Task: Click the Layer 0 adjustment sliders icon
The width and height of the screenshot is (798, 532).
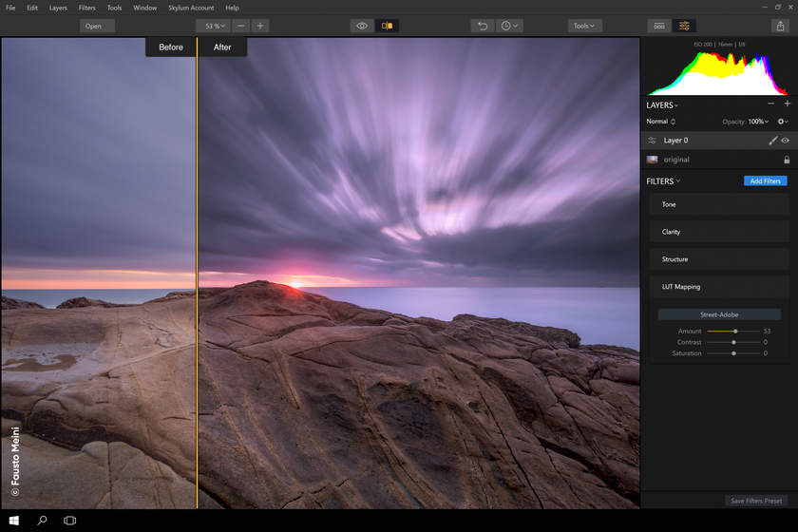Action: pyautogui.click(x=652, y=141)
